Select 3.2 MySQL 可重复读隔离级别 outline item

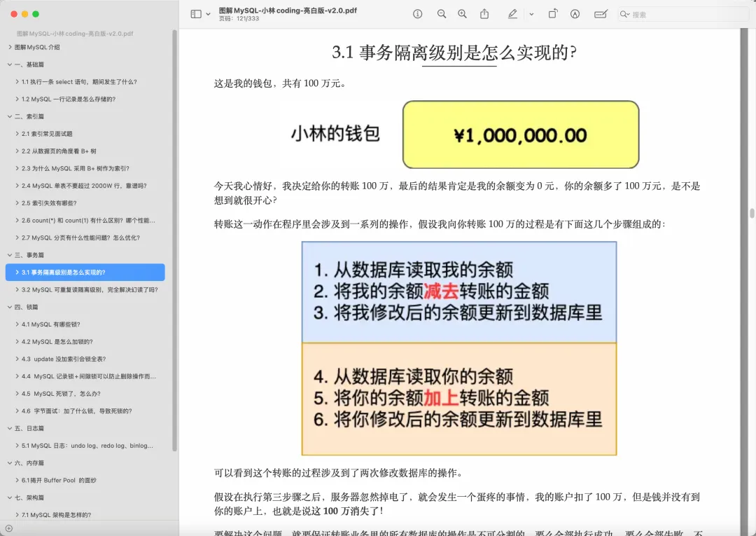point(89,289)
